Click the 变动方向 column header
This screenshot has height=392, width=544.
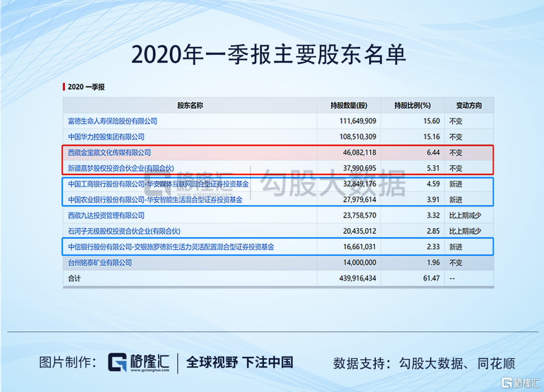[469, 105]
